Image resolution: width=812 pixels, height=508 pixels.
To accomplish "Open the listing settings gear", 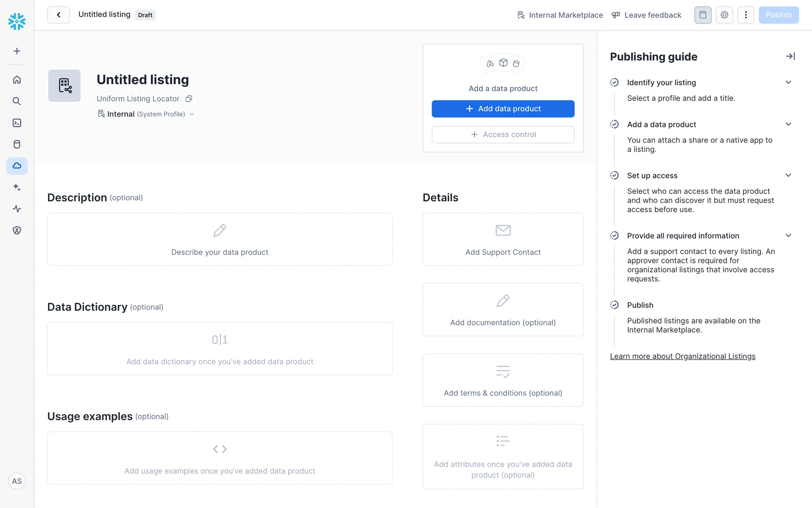I will tap(724, 15).
